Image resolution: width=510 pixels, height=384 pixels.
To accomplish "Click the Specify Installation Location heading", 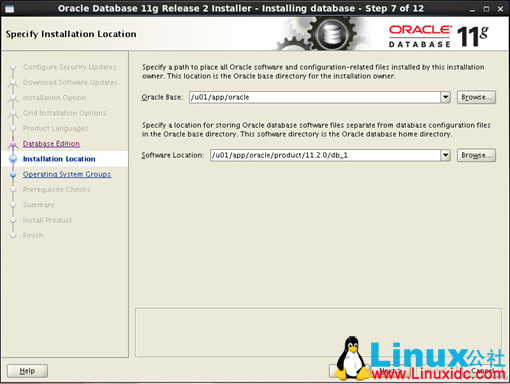I will [71, 34].
